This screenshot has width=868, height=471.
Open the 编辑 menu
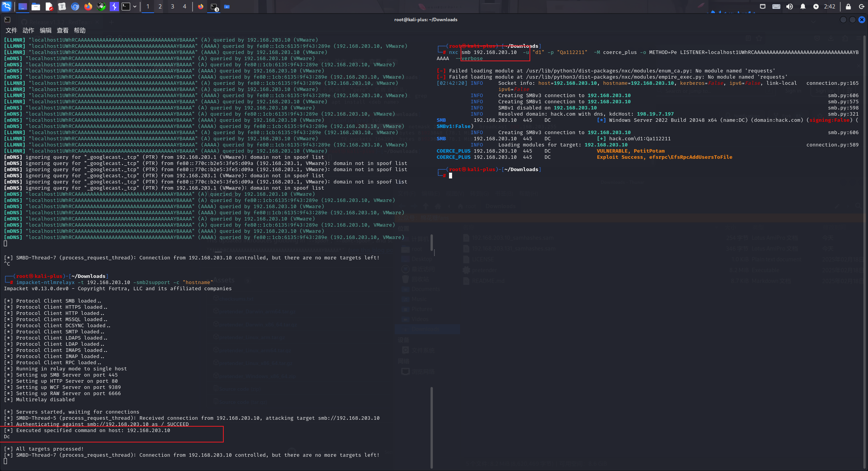click(45, 30)
